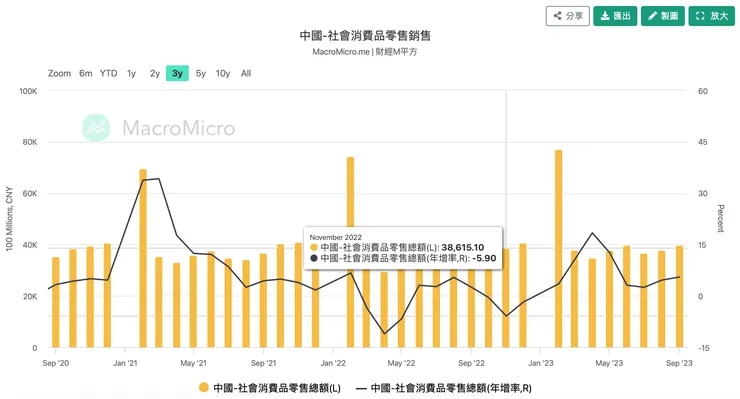
Task: Click the 製圖 chart-making button
Action: pyautogui.click(x=663, y=16)
